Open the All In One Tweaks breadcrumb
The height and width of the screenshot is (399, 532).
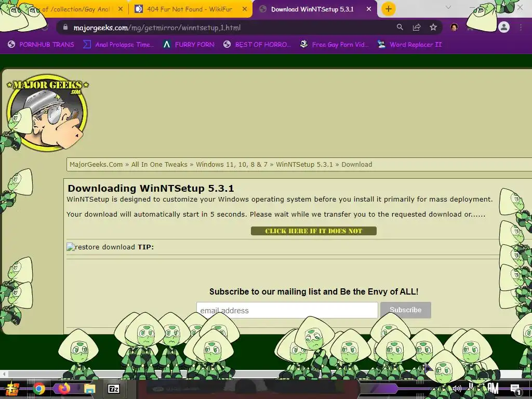pos(159,165)
